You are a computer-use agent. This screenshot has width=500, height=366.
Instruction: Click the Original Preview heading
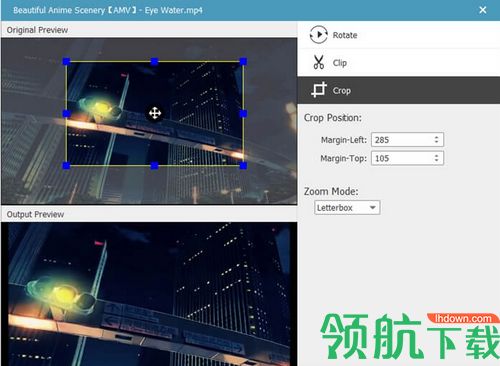37,30
